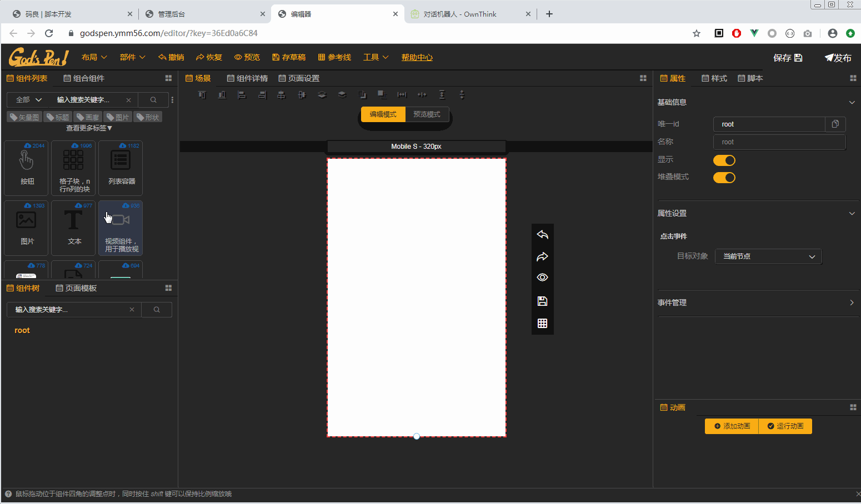The image size is (861, 504).
Task: Open the 帮助中心 link
Action: click(417, 57)
